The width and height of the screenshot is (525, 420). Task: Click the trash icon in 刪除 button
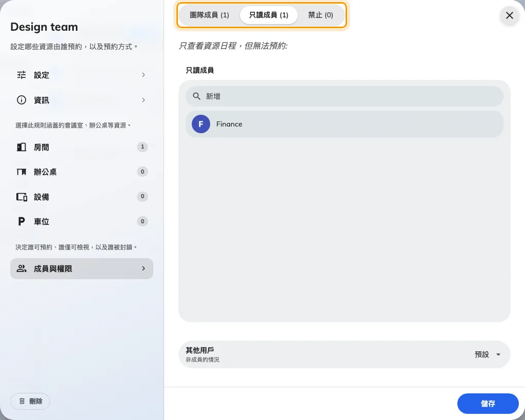pyautogui.click(x=22, y=401)
